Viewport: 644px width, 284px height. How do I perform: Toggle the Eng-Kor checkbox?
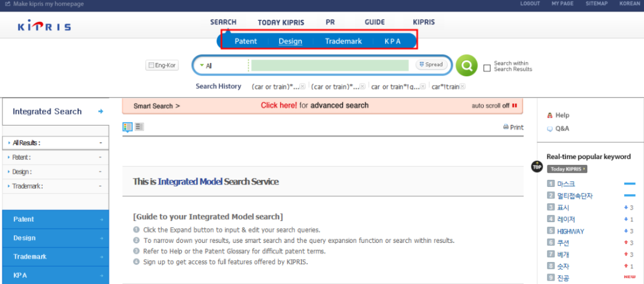(151, 65)
